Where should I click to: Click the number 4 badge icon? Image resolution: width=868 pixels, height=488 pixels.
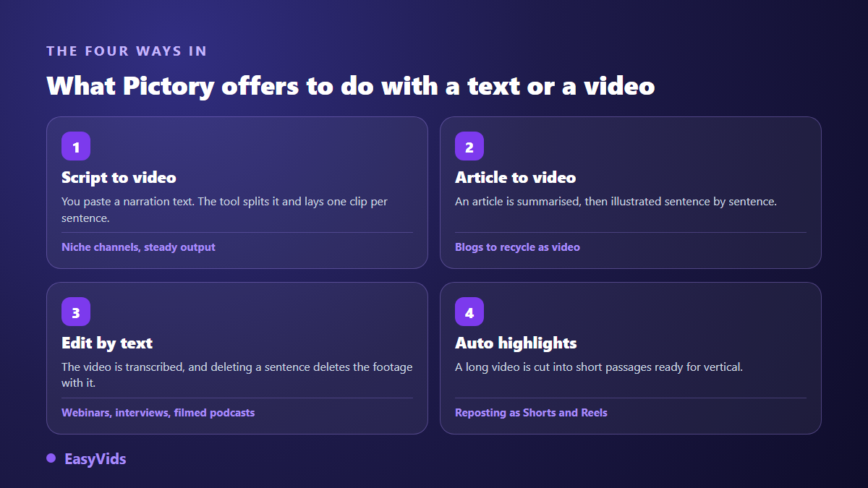469,312
